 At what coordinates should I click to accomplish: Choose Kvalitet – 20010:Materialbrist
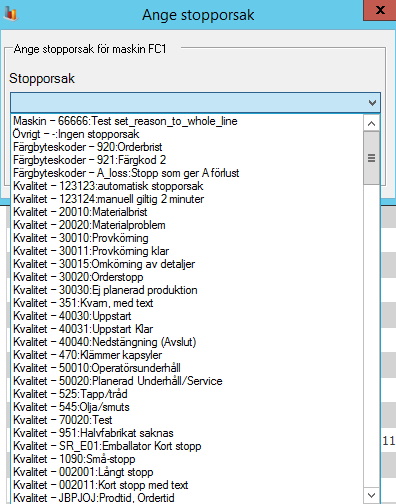pos(187,212)
